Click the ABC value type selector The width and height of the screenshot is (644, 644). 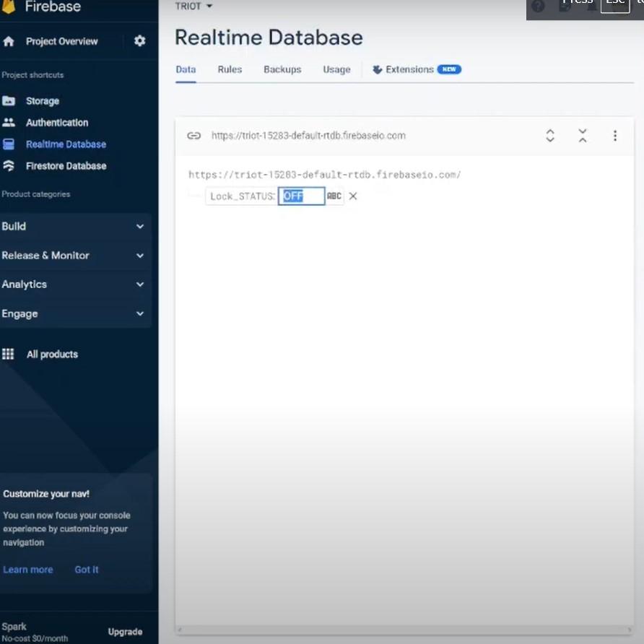tap(334, 196)
